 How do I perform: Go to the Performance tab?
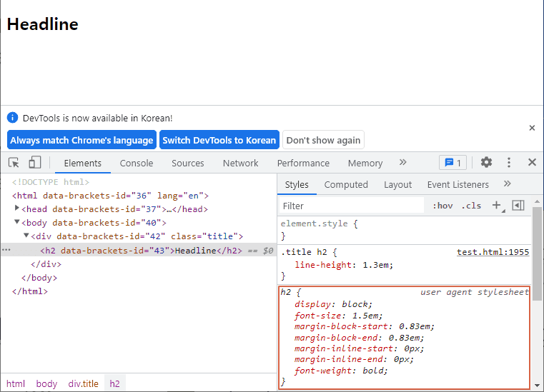pos(303,163)
